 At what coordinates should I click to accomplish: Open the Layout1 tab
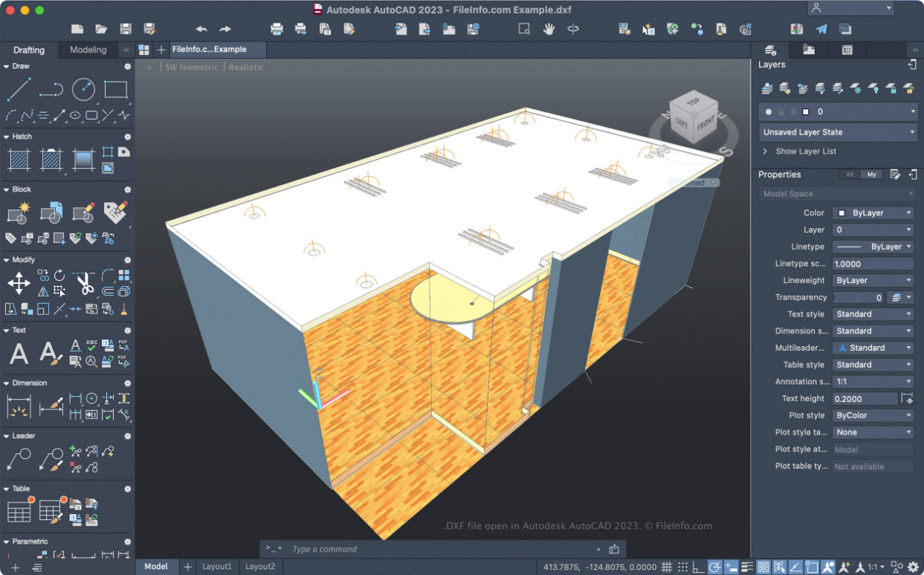217,566
